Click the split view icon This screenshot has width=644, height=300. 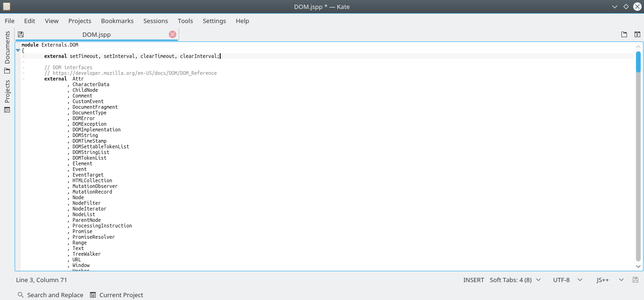(637, 34)
